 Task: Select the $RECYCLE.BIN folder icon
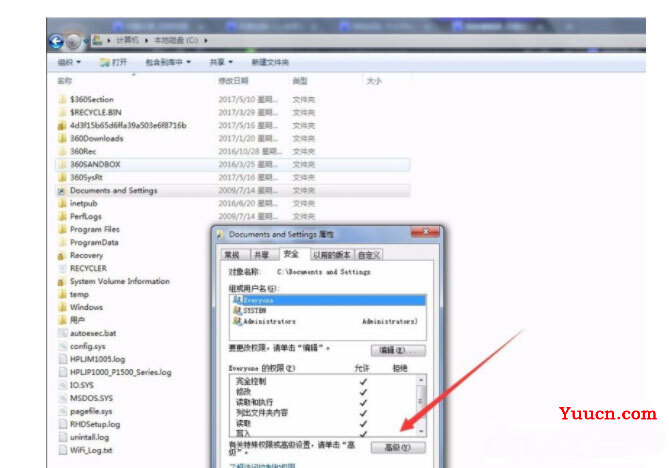63,112
